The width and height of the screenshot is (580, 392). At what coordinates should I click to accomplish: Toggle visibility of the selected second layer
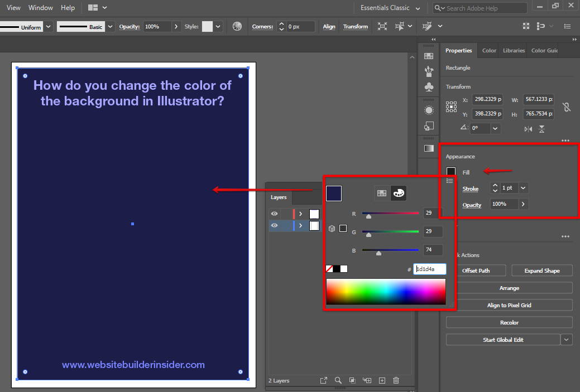pos(274,226)
